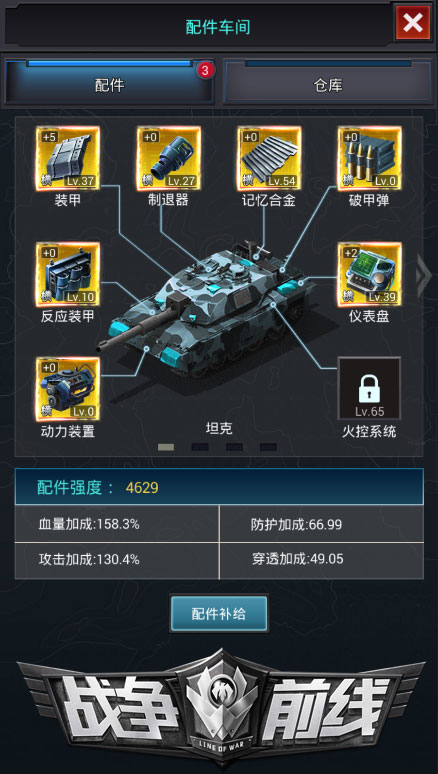This screenshot has height=774, width=438.
Task: Select the fourth page indicator dot
Action: [x=268, y=447]
